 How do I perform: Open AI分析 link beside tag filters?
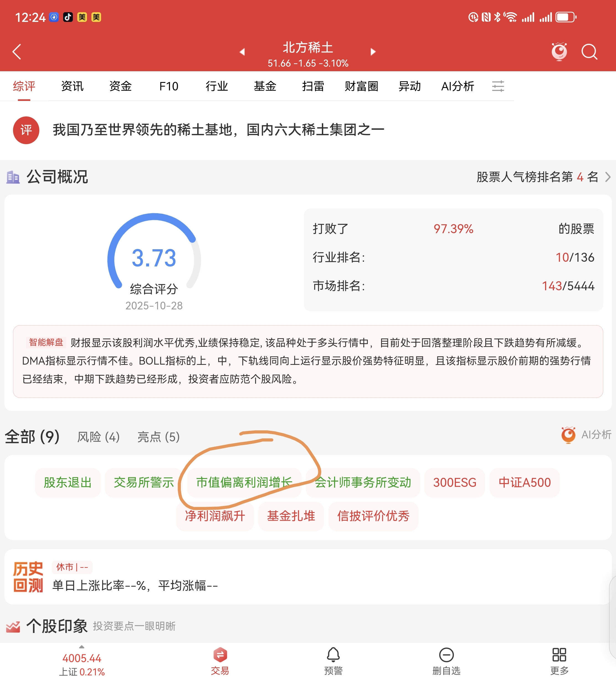point(586,434)
